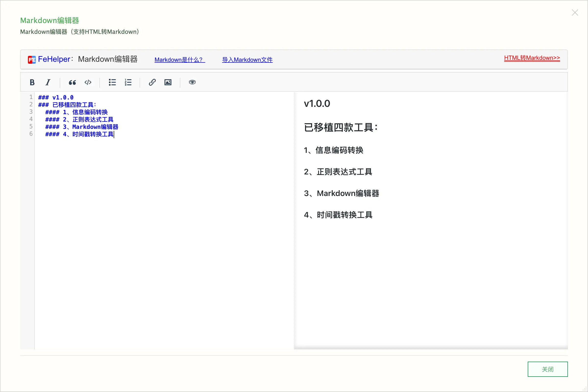Viewport: 588px width, 392px height.
Task: Click the green 'Markdown编辑器' dialog title
Action: [49, 21]
